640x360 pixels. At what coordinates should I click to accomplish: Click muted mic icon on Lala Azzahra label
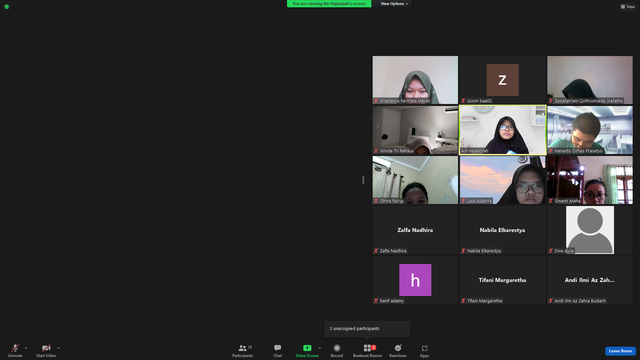[463, 201]
